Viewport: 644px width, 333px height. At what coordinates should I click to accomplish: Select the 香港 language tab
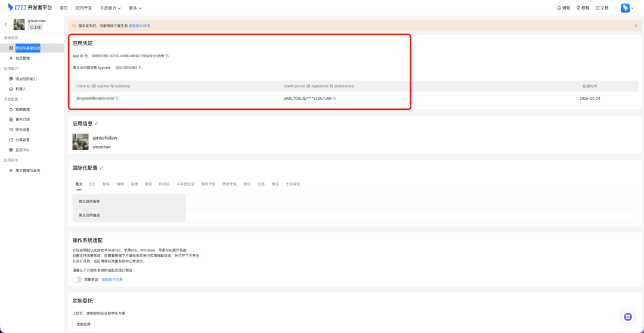[x=134, y=184]
